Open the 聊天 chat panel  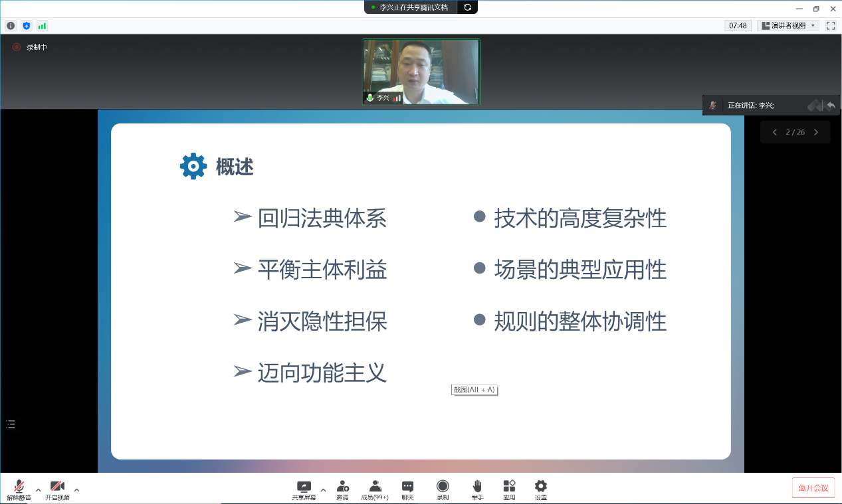tap(407, 489)
